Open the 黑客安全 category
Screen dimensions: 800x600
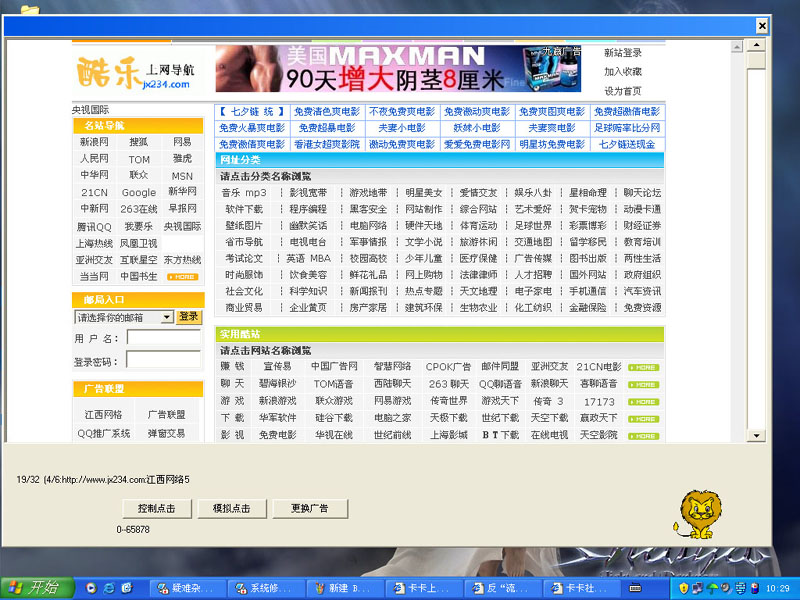368,209
